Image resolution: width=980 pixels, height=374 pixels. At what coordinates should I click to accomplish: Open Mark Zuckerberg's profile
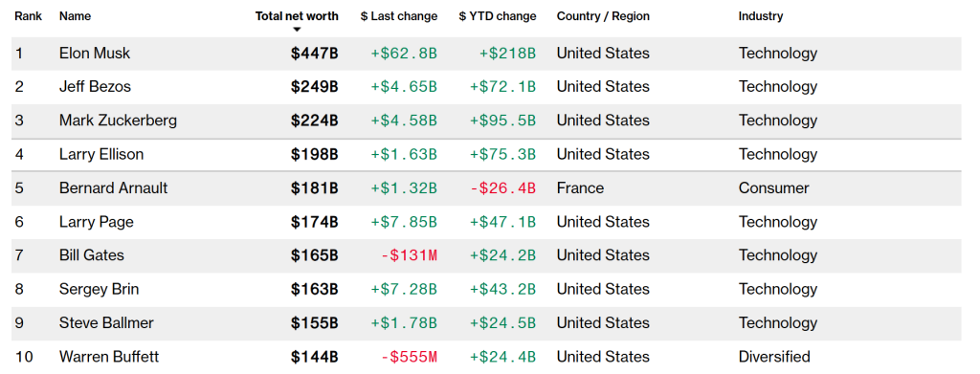(118, 121)
